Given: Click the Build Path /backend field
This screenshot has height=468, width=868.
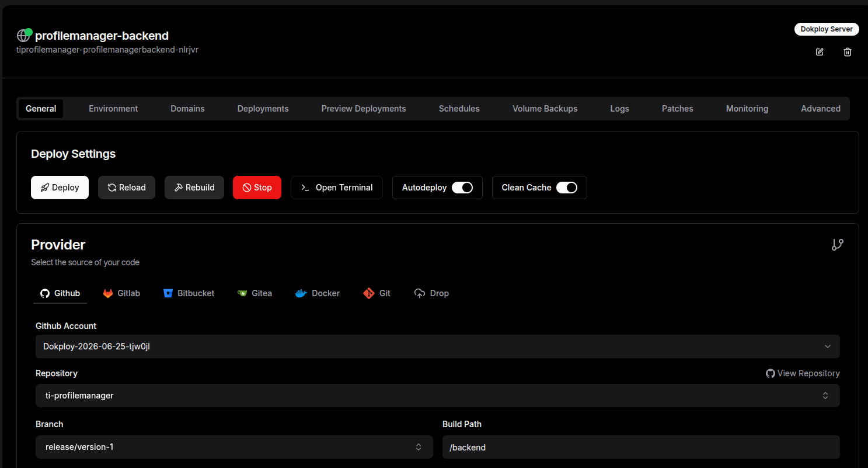Looking at the screenshot, I should tap(641, 447).
